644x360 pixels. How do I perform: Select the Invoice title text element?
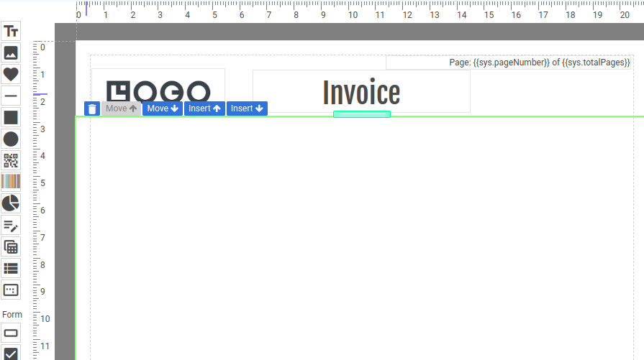point(361,91)
